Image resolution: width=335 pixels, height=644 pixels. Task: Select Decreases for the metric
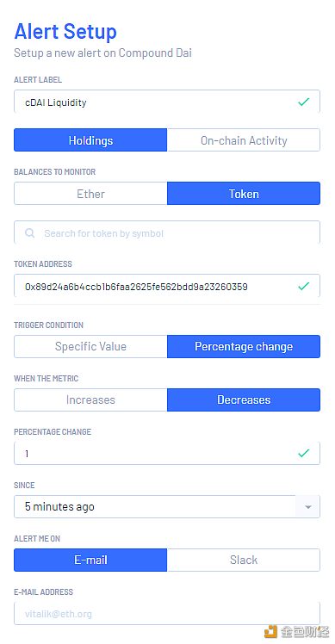(244, 399)
